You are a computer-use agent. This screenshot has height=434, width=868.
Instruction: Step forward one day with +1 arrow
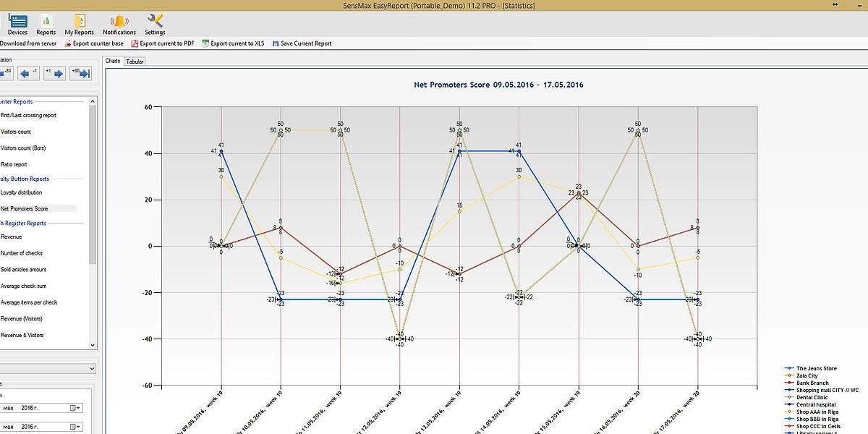(54, 73)
